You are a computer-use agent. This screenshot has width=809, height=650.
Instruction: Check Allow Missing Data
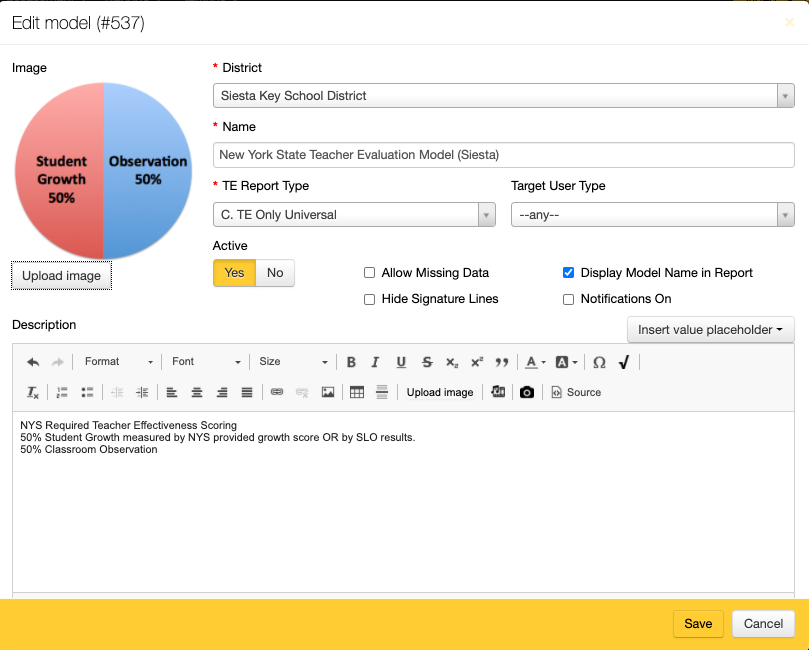tap(369, 272)
